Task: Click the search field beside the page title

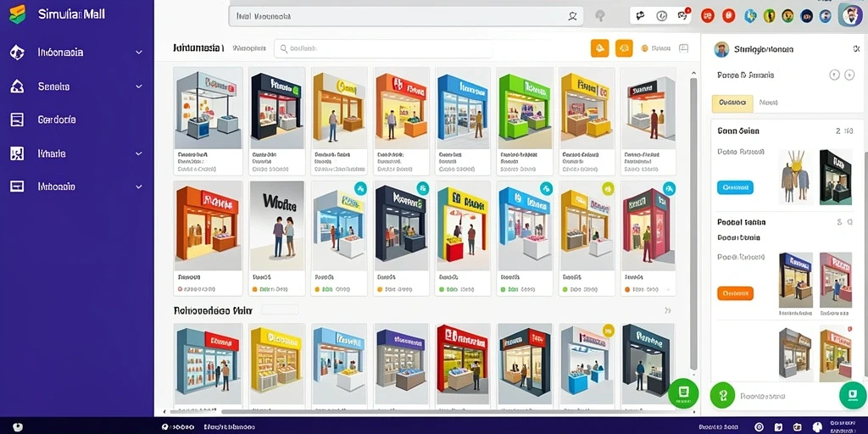Action: point(383,48)
